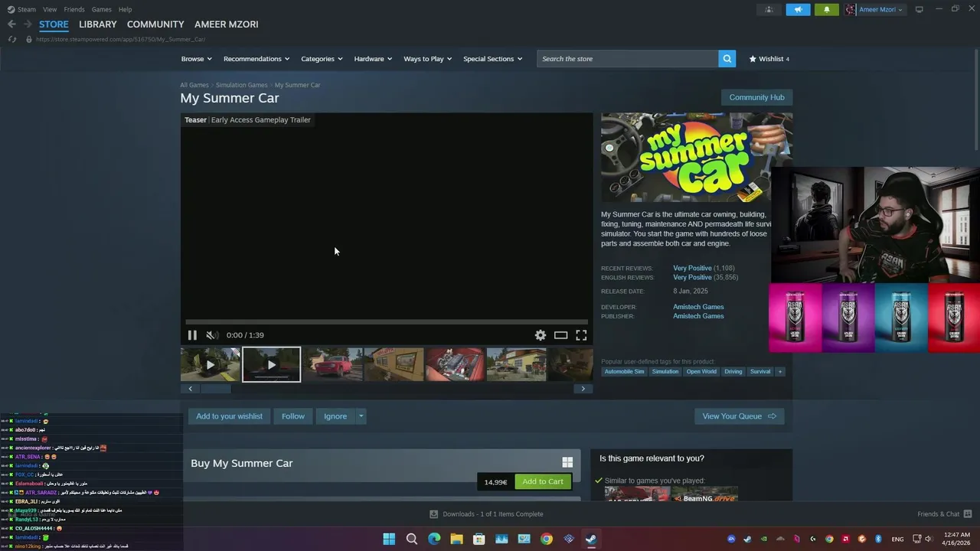This screenshot has width=980, height=551.
Task: Unmute the trailer audio
Action: 212,335
